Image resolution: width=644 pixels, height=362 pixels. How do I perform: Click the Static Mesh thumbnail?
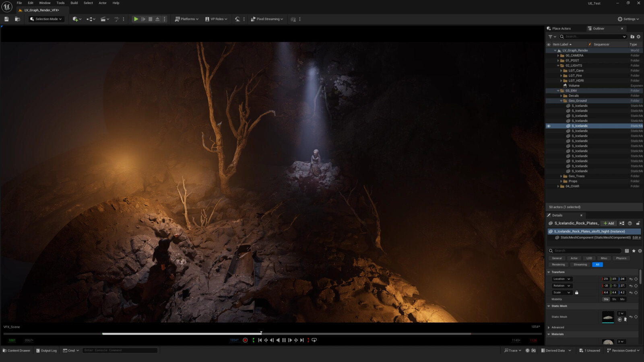608,317
